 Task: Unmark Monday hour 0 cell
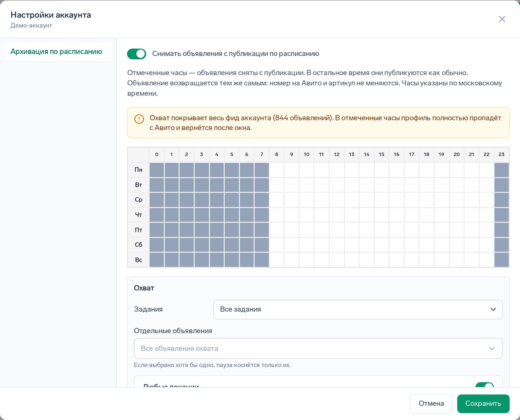[x=157, y=170]
